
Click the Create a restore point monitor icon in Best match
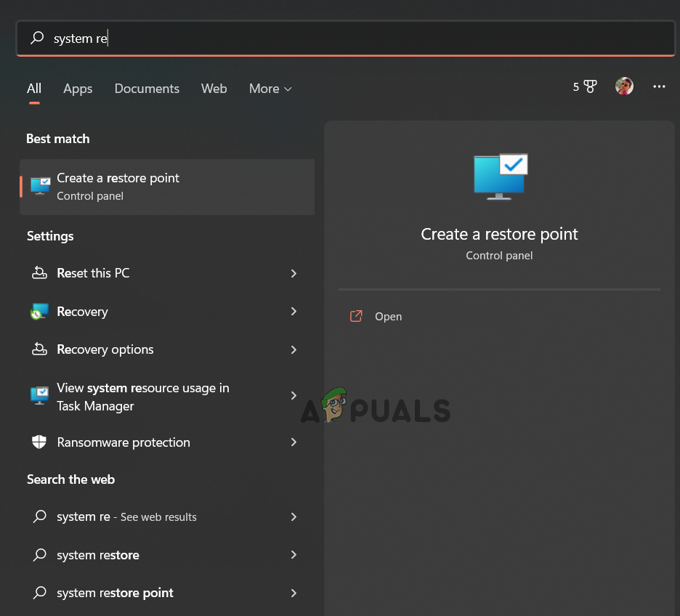(x=41, y=187)
